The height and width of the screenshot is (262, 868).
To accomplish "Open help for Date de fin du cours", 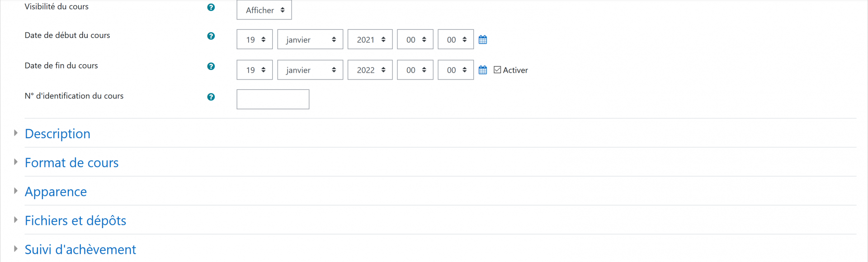I will [211, 66].
